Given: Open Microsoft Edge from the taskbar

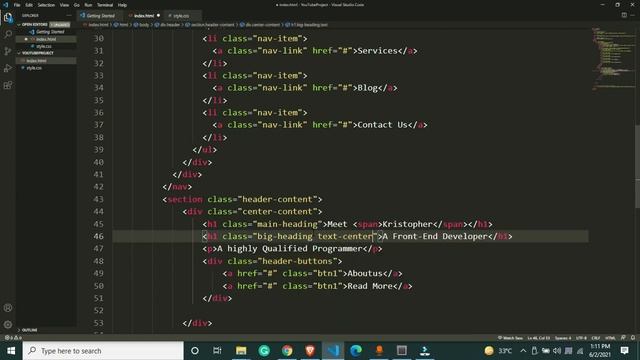Looking at the screenshot, I should pyautogui.click(x=356, y=351).
